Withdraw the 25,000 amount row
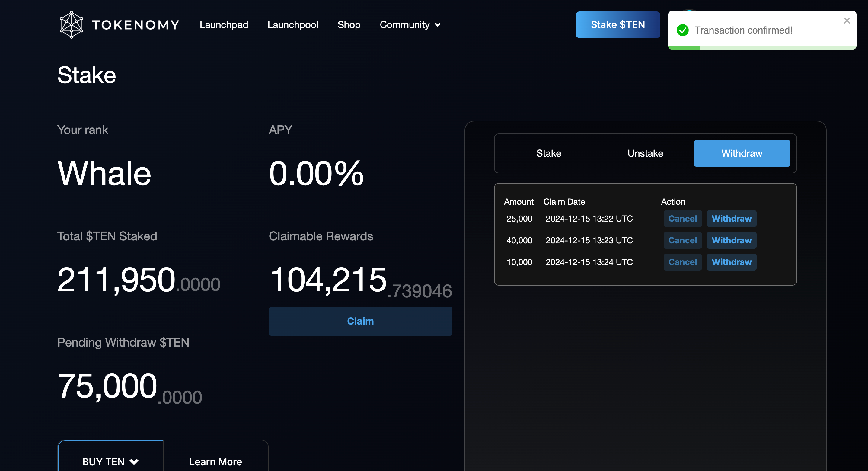The image size is (868, 471). pyautogui.click(x=731, y=219)
